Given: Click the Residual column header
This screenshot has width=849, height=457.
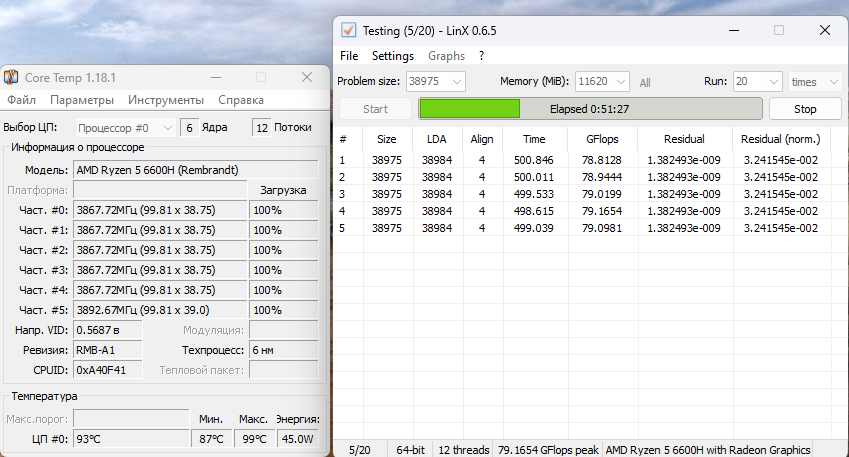Looking at the screenshot, I should (684, 139).
